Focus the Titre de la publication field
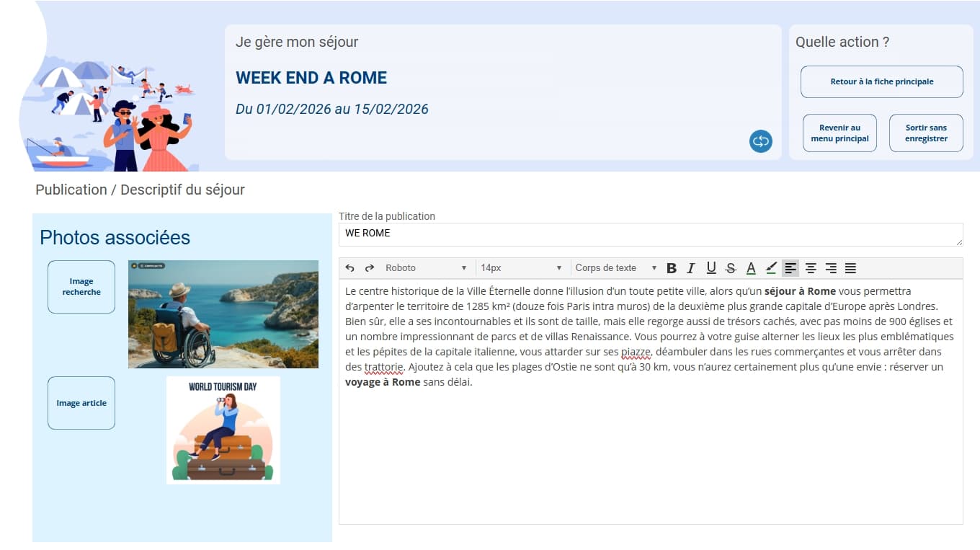Screen dimensions: 980x550 (651, 234)
